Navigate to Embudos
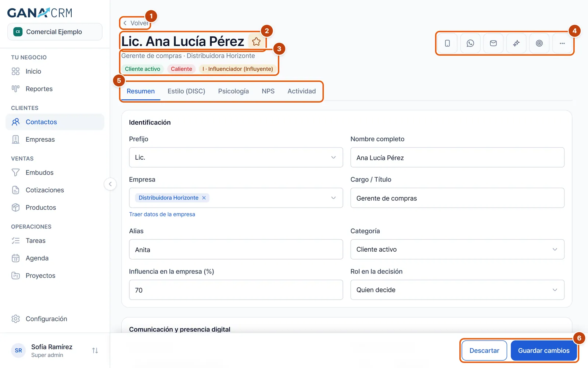Screen dimensions: 588x368 click(55, 173)
